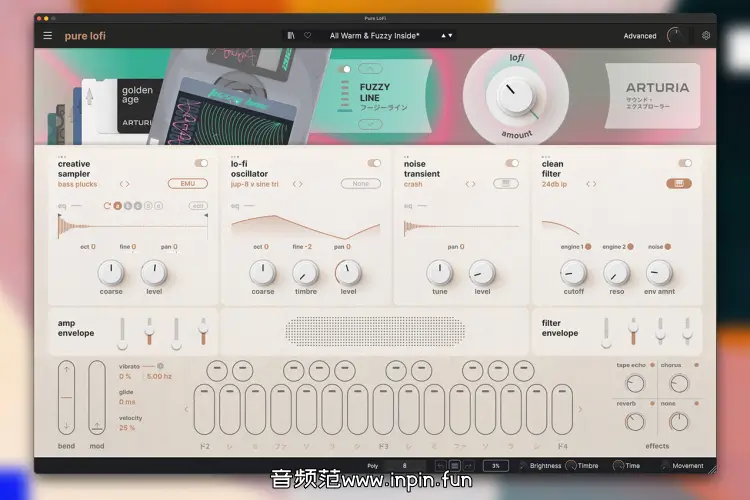Turn the lofi amount knob
Viewport: 750px width, 500px height.
516,95
